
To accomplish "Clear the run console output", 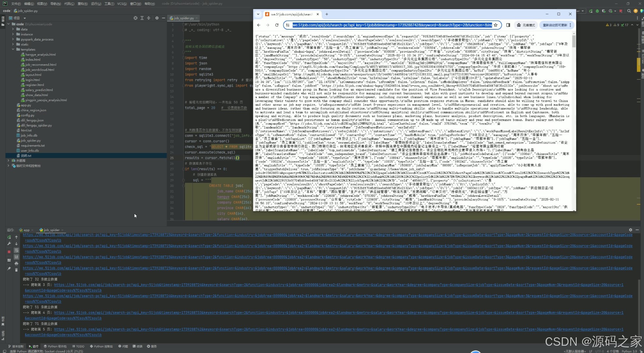I will tap(16, 270).
